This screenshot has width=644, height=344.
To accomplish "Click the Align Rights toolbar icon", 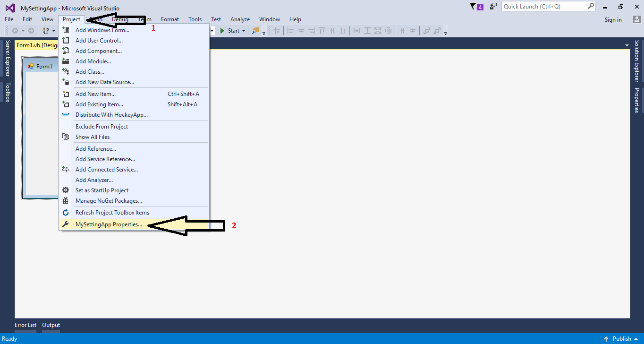I will tap(312, 31).
